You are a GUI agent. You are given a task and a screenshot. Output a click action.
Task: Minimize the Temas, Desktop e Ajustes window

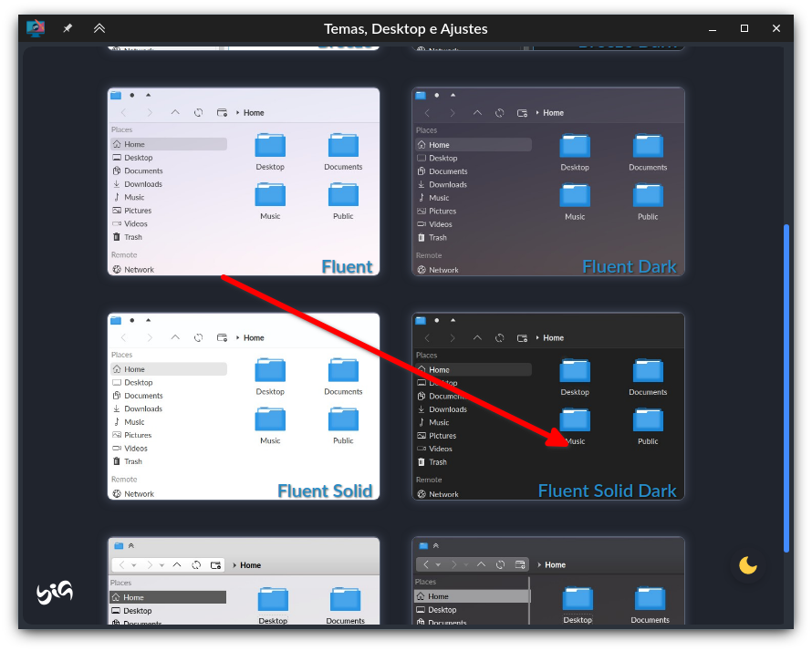713,28
